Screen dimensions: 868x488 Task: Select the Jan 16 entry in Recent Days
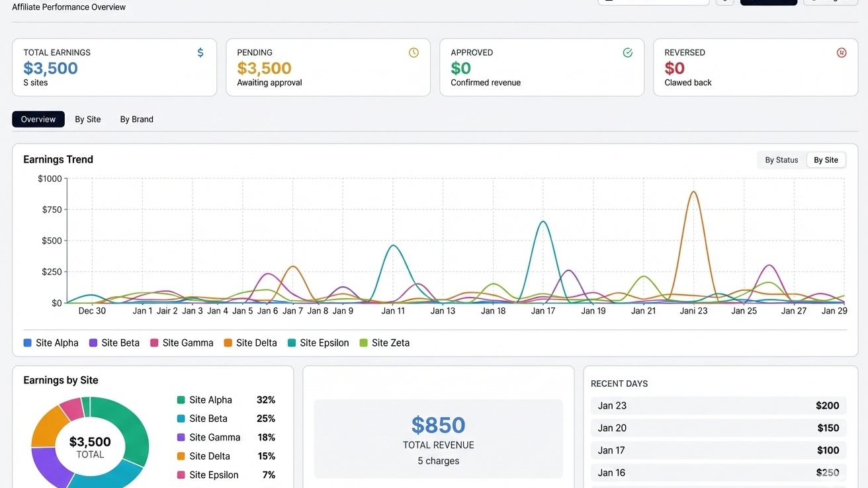pyautogui.click(x=718, y=472)
